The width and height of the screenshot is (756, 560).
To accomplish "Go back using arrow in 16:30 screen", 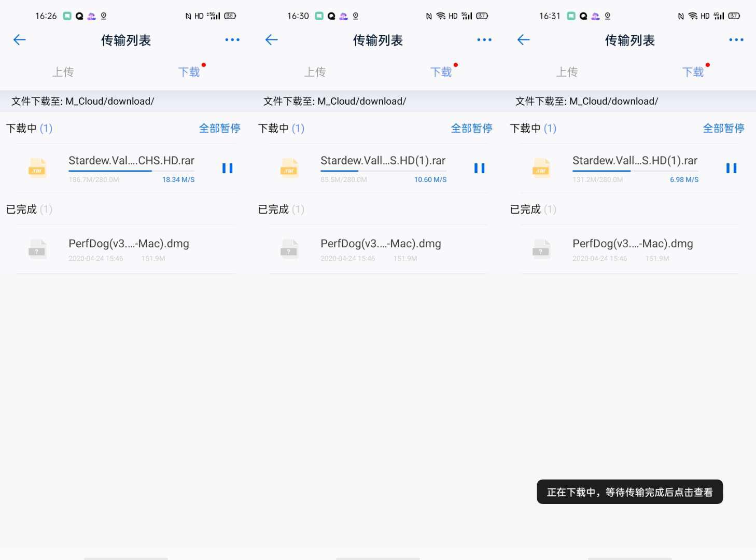I will click(x=272, y=40).
